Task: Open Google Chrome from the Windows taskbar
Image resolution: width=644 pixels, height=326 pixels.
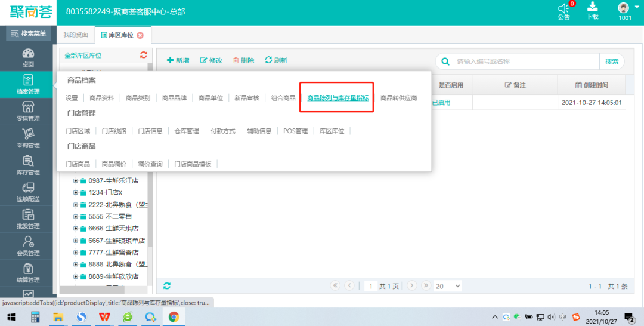Action: tap(174, 317)
